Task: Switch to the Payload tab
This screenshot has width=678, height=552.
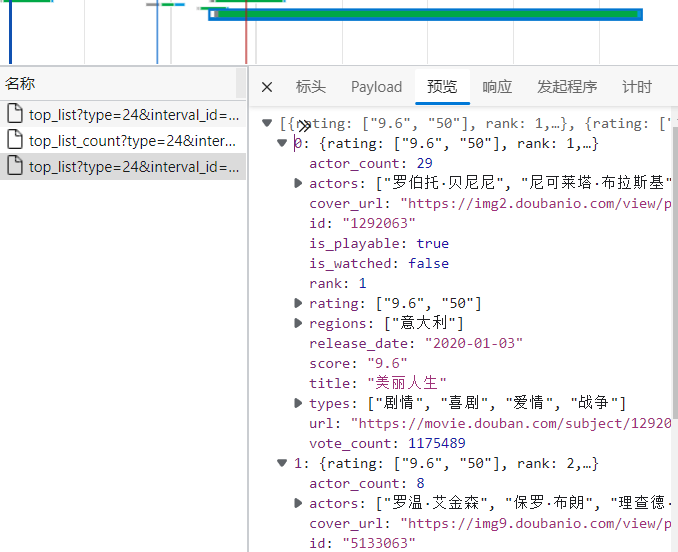Action: [x=376, y=87]
